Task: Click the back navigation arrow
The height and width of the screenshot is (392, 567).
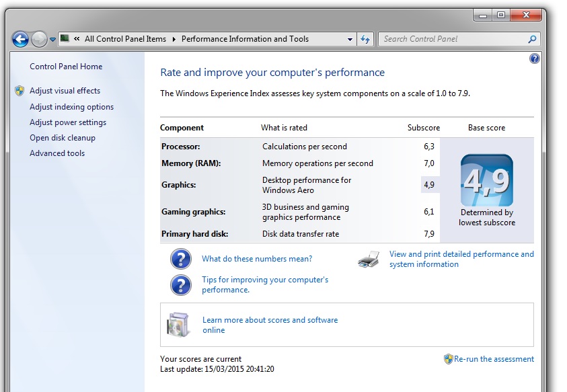Action: [20, 38]
